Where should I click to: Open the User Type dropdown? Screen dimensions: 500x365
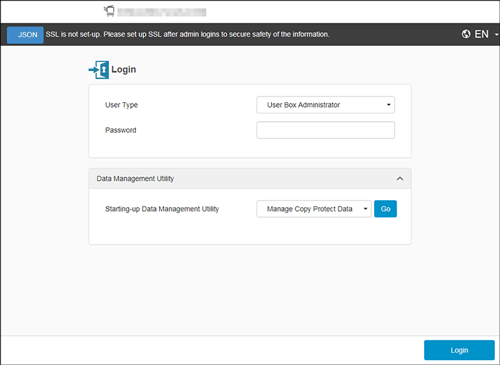point(326,105)
